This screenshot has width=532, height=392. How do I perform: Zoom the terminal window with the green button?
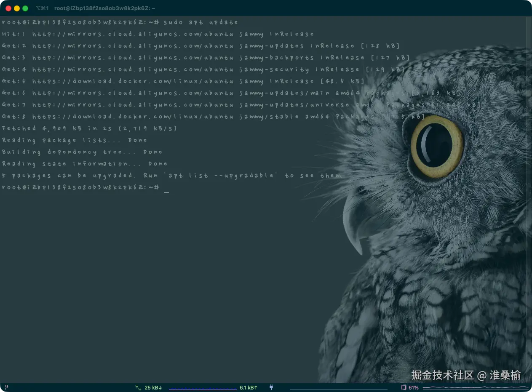[25, 8]
